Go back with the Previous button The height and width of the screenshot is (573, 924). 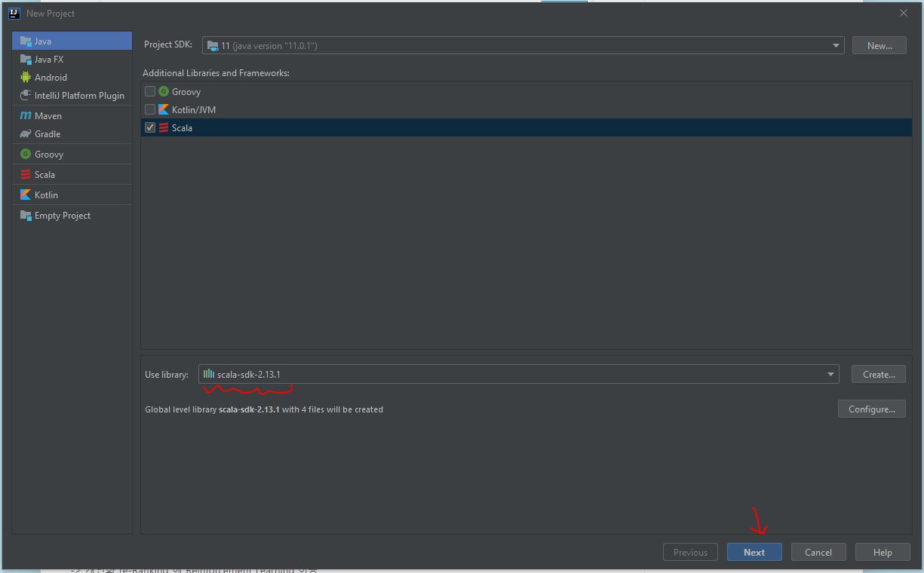690,552
